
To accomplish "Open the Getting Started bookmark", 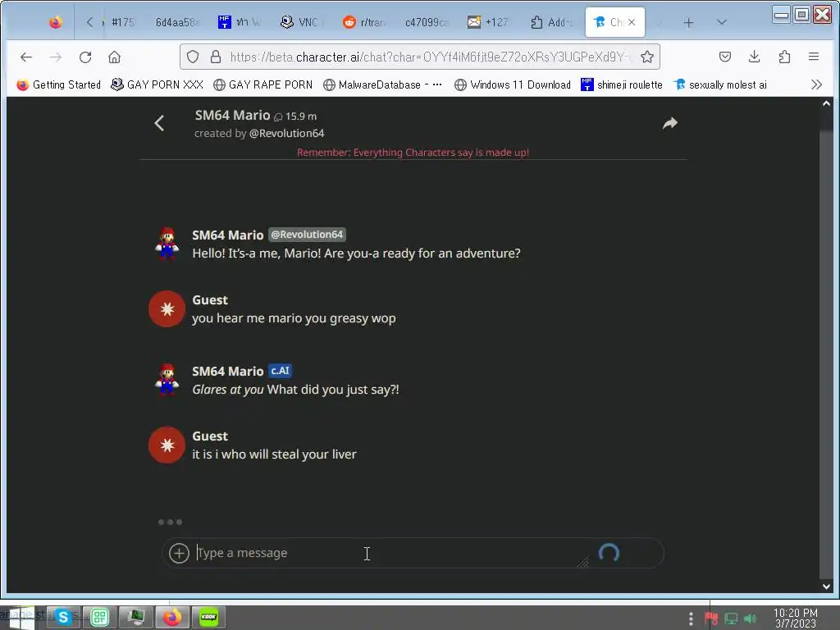I will coord(59,84).
